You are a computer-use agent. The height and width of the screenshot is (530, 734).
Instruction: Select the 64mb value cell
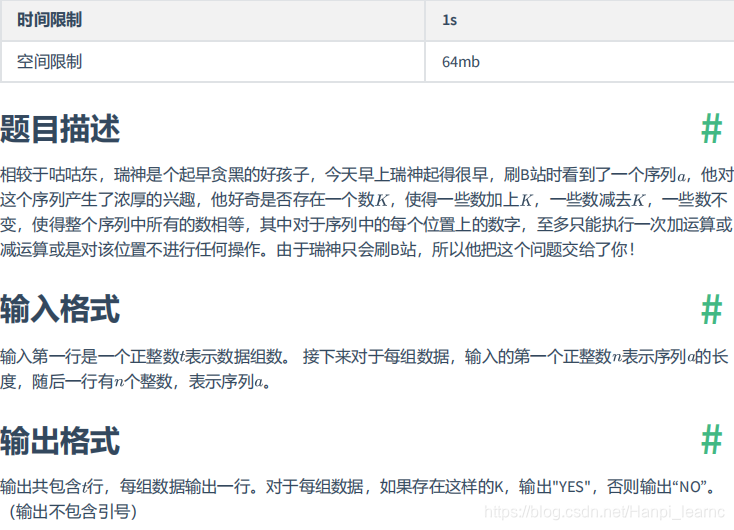point(580,61)
